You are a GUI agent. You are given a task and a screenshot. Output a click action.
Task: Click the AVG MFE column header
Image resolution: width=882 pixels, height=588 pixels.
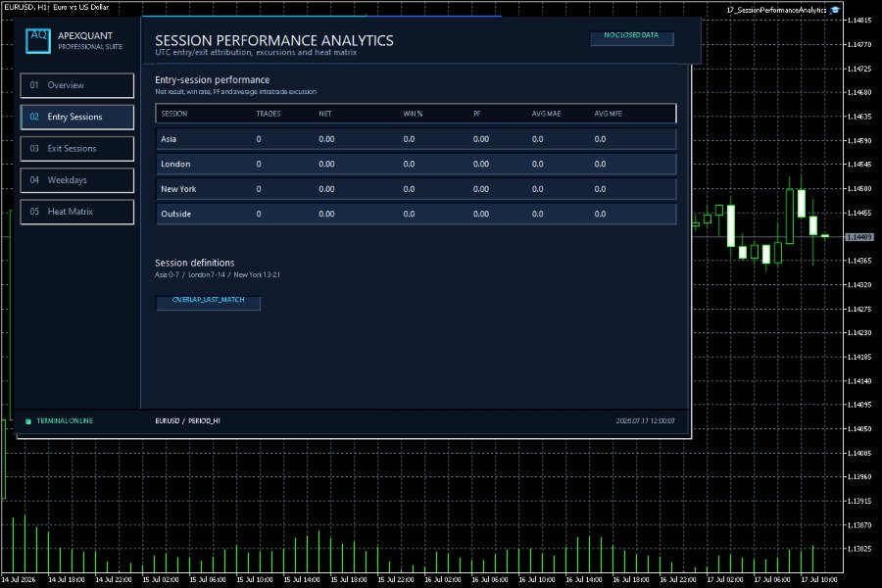point(608,114)
